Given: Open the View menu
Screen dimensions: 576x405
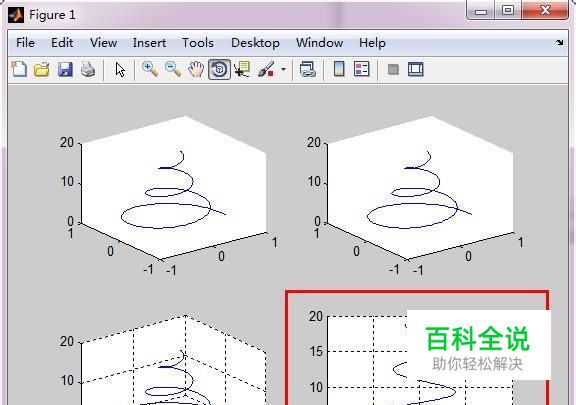Looking at the screenshot, I should tap(104, 43).
